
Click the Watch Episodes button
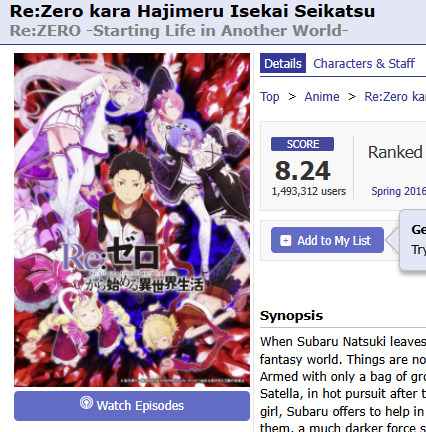(132, 406)
